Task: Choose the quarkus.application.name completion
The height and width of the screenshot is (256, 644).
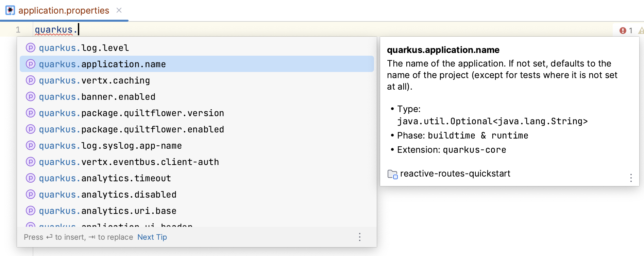Action: pos(197,64)
